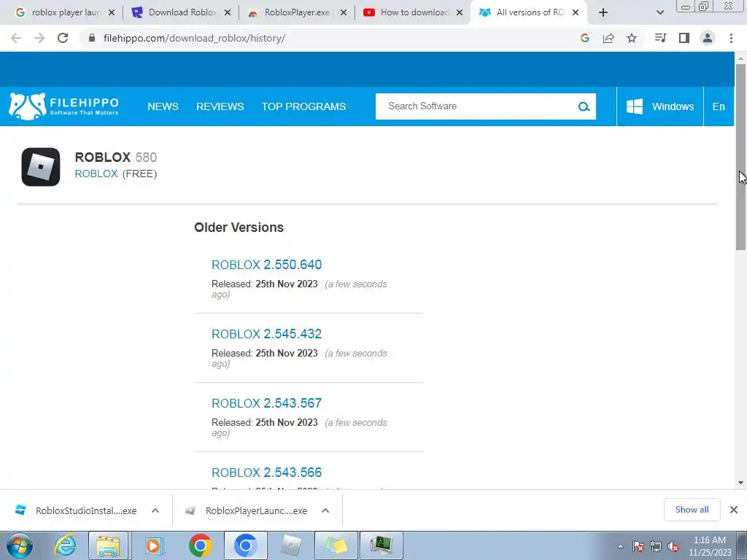Open the Google icon in the address bar
Screen dimensions: 747x560
(584, 38)
